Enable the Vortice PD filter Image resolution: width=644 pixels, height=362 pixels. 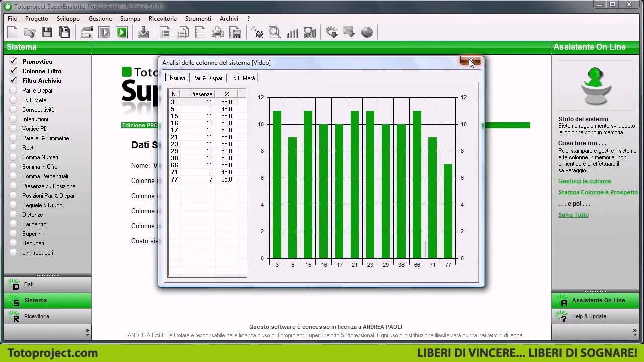coord(14,129)
